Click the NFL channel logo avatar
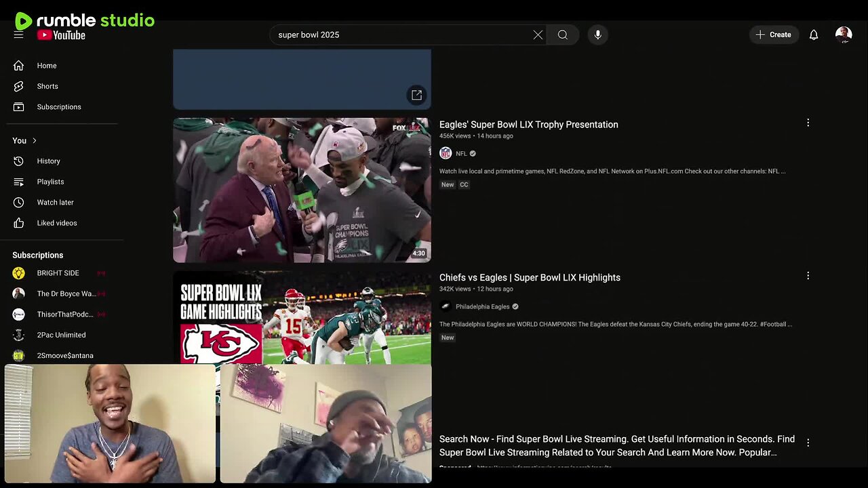The height and width of the screenshot is (488, 868). point(446,153)
